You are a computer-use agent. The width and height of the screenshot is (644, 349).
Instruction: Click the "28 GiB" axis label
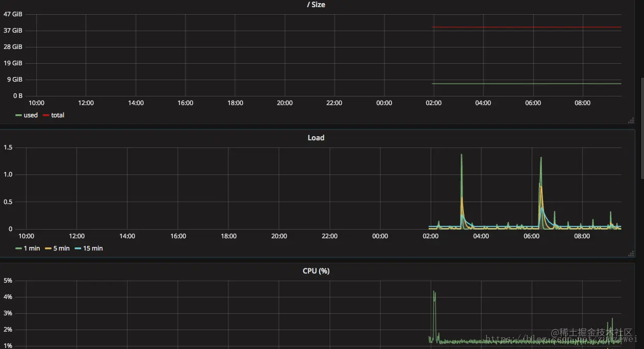[x=13, y=47]
